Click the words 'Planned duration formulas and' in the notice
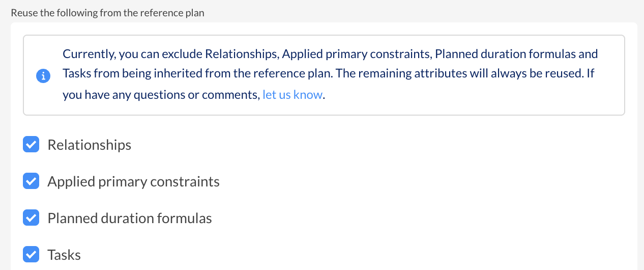Screen dimensions: 644x270 pyautogui.click(x=517, y=53)
